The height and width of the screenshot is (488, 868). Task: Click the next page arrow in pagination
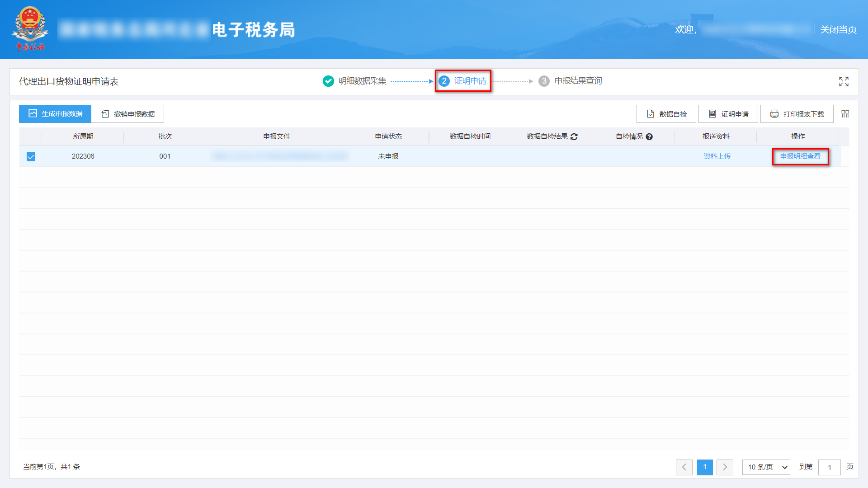click(725, 467)
